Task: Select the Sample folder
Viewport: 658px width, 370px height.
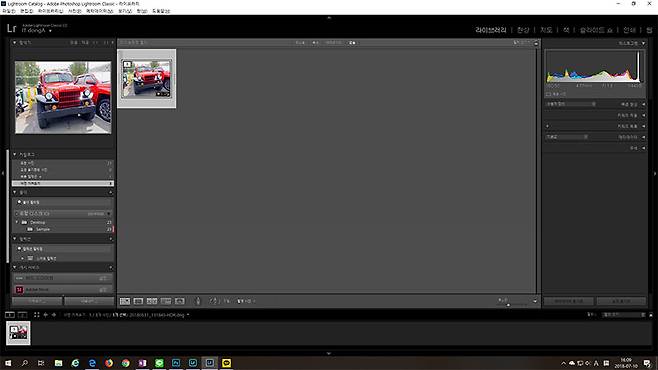Action: pos(43,229)
